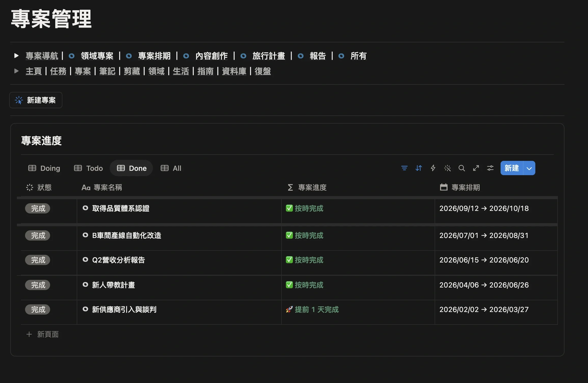588x383 pixels.
Task: Open the 資料庫 link
Action: [234, 71]
